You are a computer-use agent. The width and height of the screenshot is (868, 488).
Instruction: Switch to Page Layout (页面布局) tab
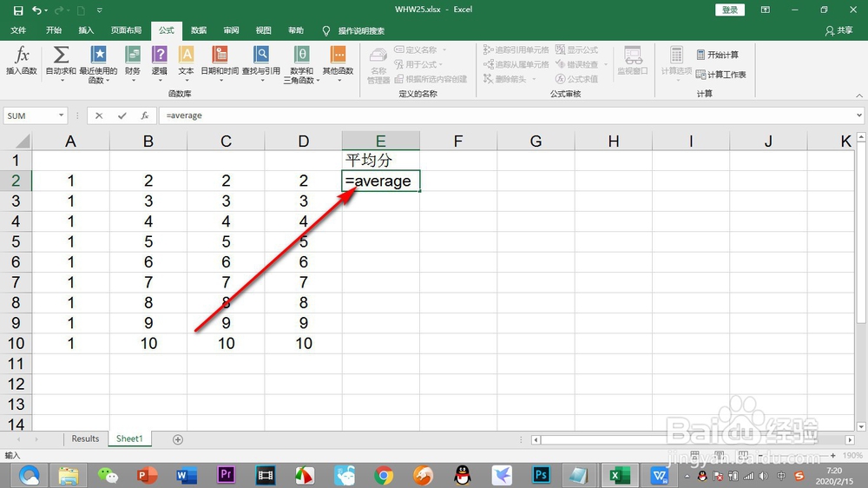pos(126,30)
